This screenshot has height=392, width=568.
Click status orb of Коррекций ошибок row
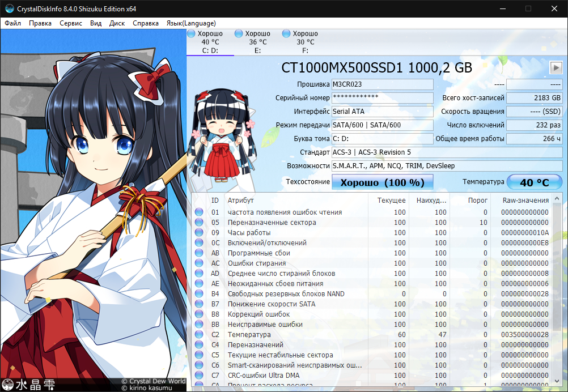click(x=199, y=314)
